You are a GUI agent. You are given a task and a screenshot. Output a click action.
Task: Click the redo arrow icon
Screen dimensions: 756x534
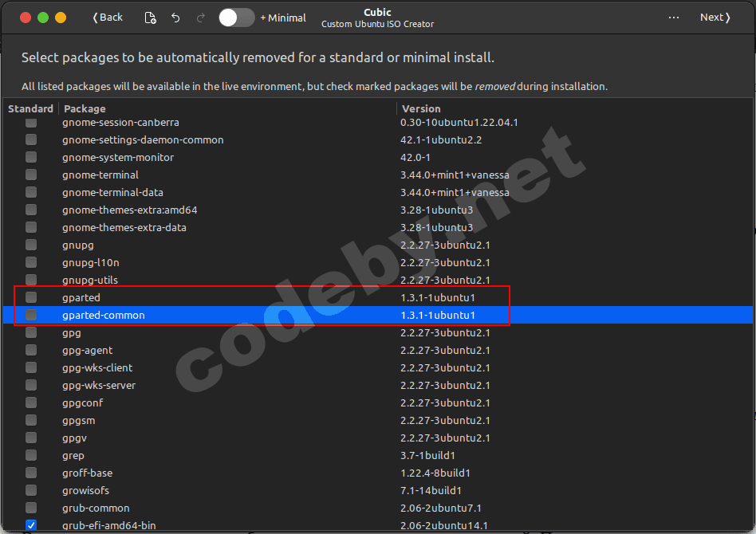(201, 18)
